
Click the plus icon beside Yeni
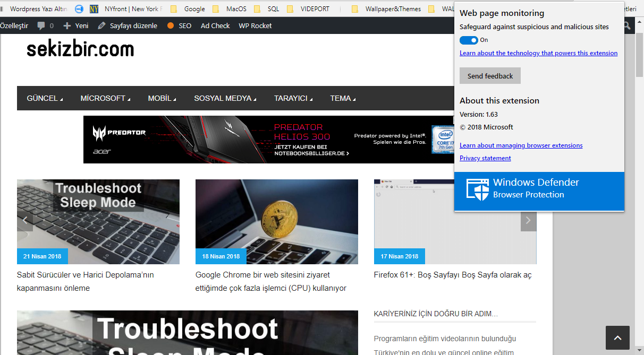67,25
